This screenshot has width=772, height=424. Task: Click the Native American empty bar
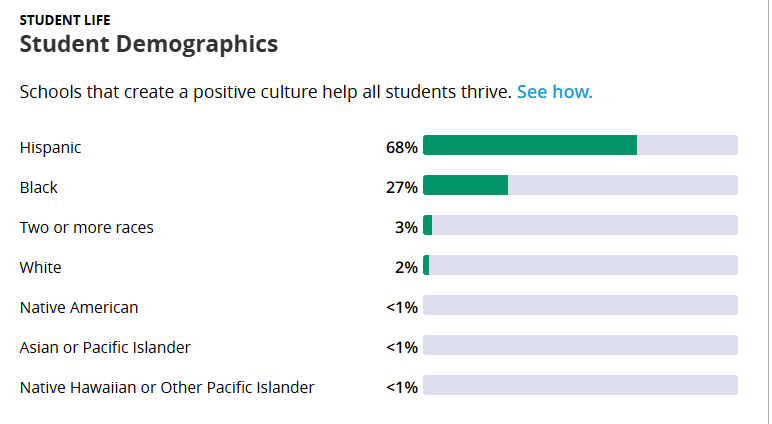[x=580, y=305]
